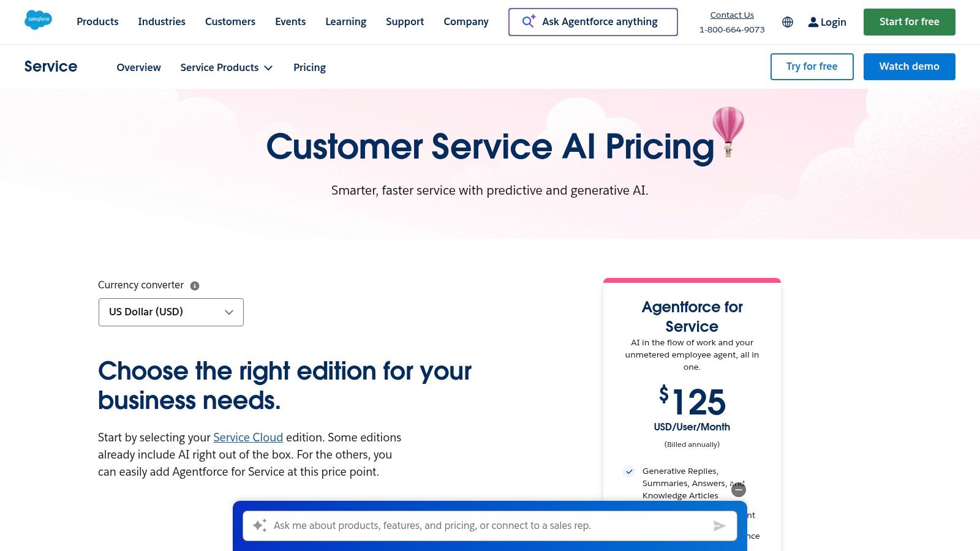
Task: Open the US Dollar currency dropdown
Action: point(171,312)
